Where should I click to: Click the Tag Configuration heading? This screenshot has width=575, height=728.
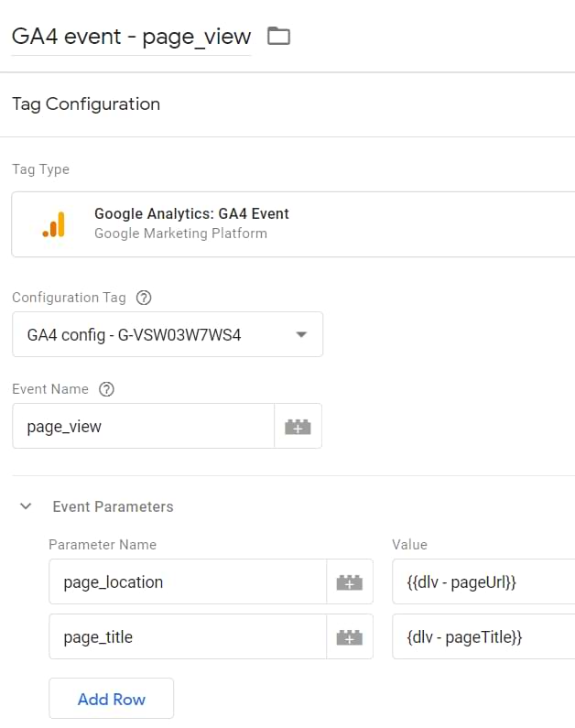click(x=86, y=104)
